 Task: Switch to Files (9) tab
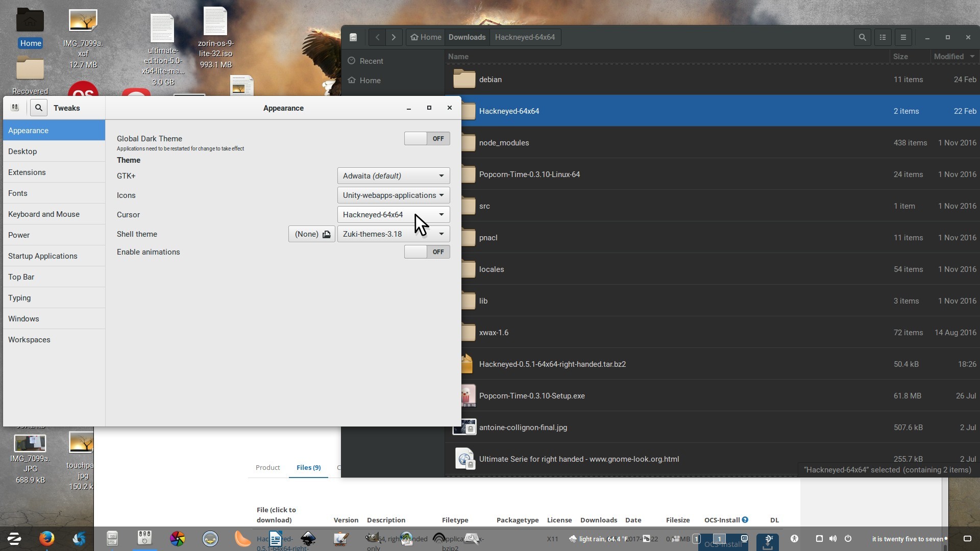click(308, 467)
